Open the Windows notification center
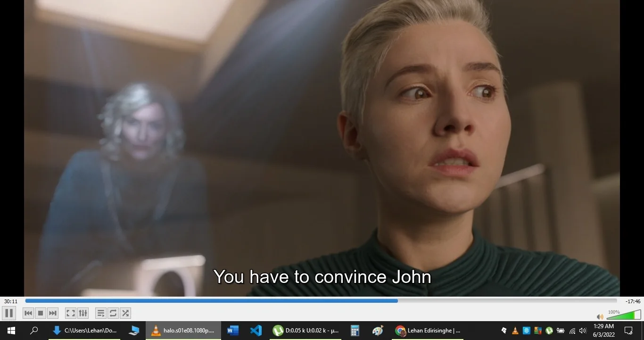The height and width of the screenshot is (340, 644). coord(628,331)
